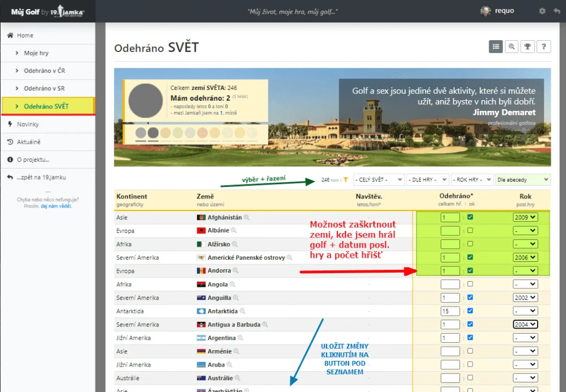The image size is (566, 392).
Task: Open the ROK HRY year dropdown
Action: pyautogui.click(x=472, y=179)
